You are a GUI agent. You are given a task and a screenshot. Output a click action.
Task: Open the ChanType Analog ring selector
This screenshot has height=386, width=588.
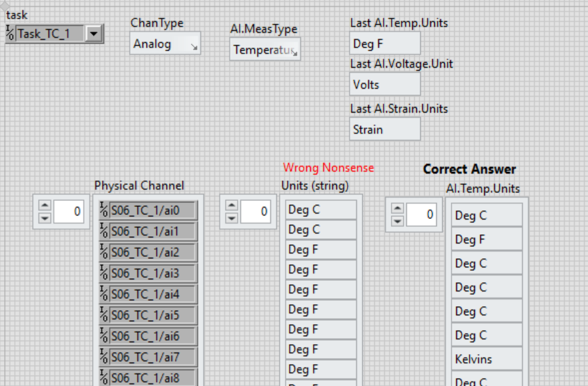(165, 43)
